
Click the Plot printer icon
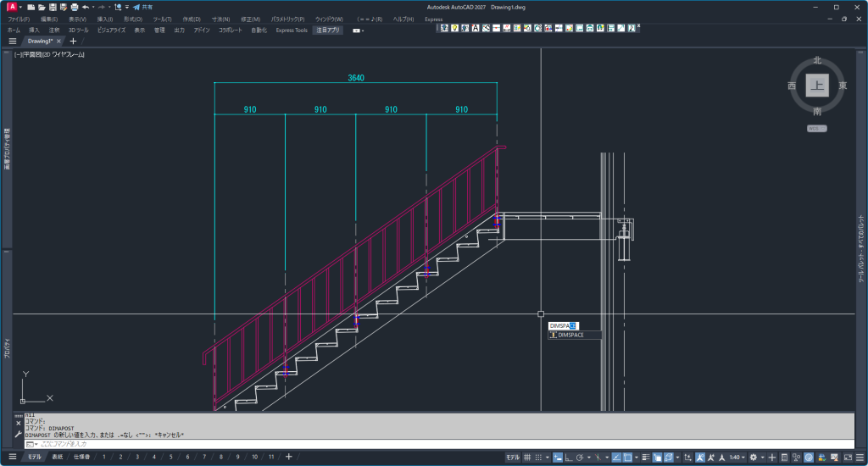75,7
